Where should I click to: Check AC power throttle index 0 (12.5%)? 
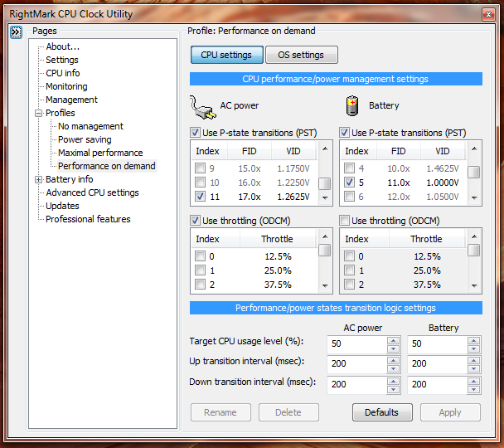click(x=200, y=256)
